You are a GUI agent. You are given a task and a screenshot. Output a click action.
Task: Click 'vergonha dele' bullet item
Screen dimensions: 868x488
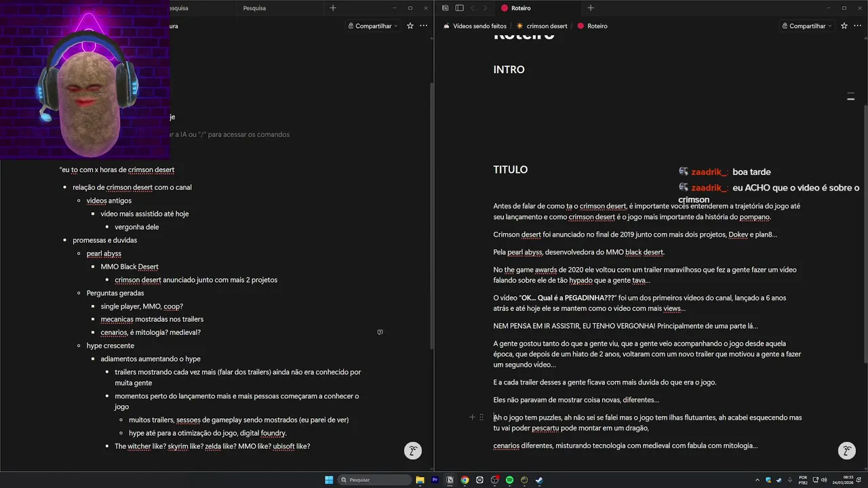point(136,227)
